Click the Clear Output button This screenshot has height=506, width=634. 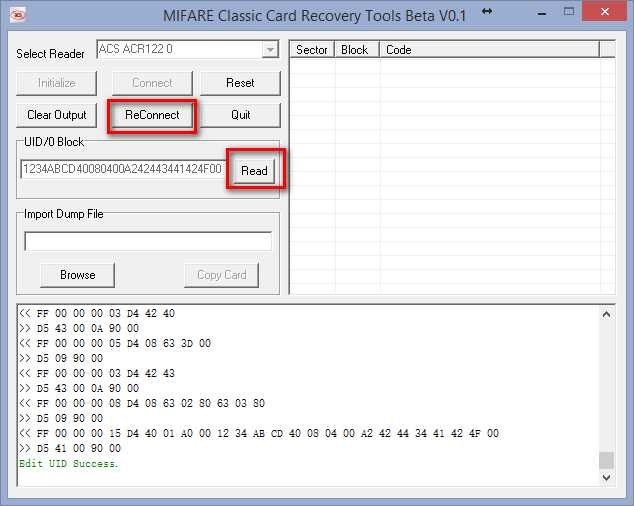pyautogui.click(x=57, y=115)
